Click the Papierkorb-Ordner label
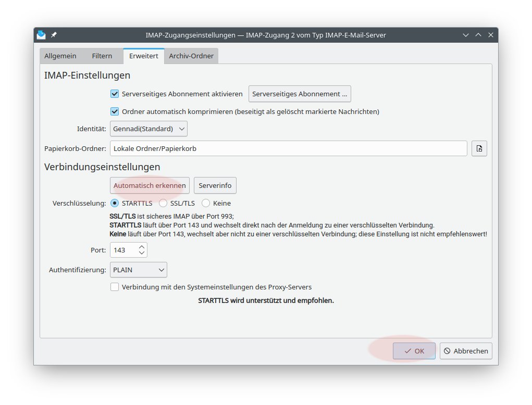Screen dimensions: 532x405 [75, 148]
